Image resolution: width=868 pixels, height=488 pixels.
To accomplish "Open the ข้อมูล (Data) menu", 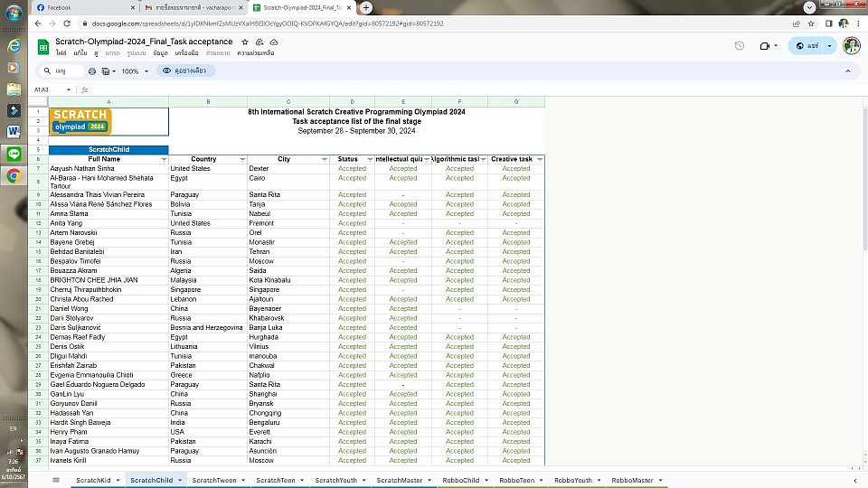I will point(160,53).
